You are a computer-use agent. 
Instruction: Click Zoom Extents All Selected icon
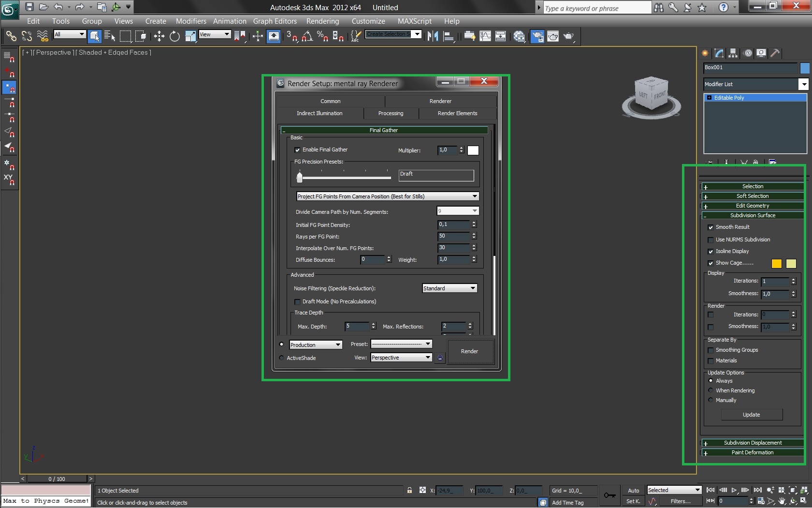(803, 490)
